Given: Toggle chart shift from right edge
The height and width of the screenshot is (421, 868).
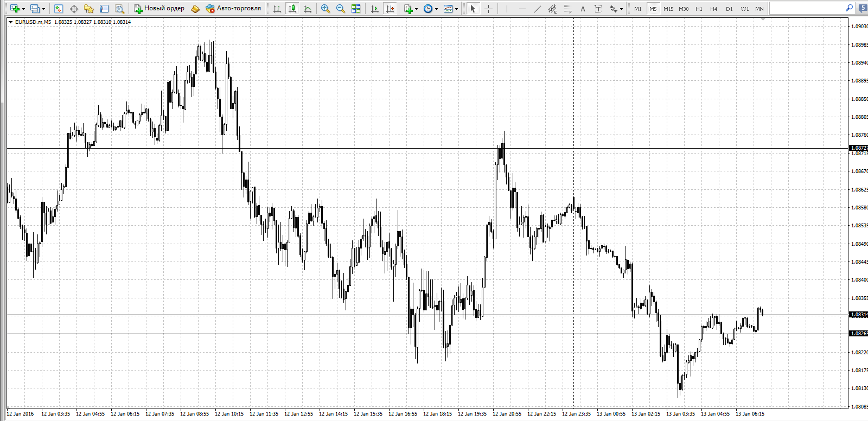Looking at the screenshot, I should (x=390, y=9).
